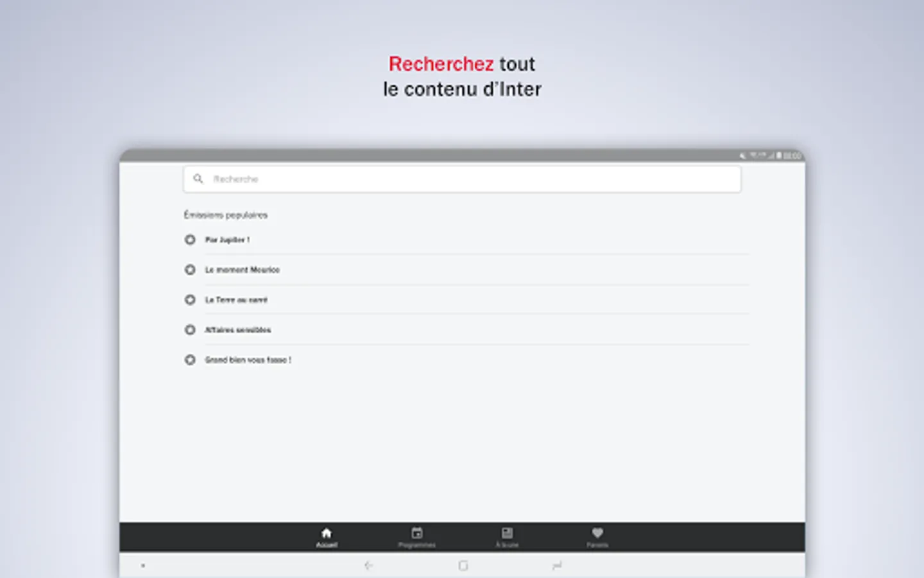
Task: Click icon beside Par Jupiter !
Action: coord(190,240)
